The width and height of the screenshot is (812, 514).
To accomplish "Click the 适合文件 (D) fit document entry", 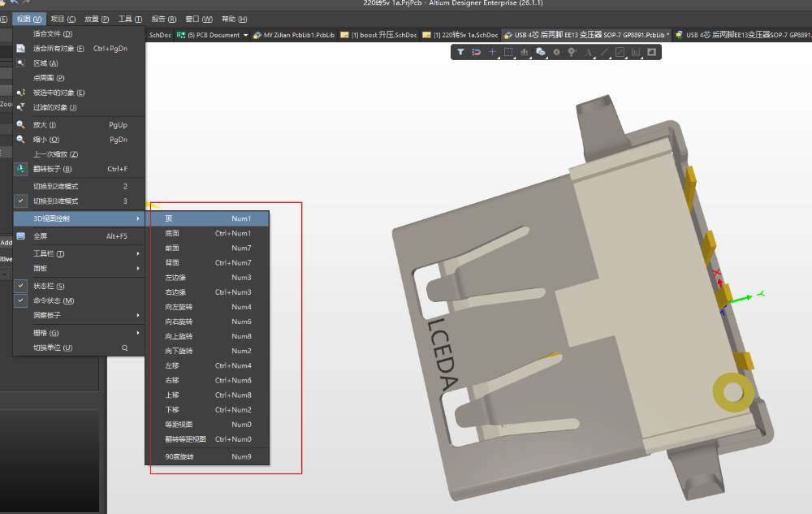I will point(79,33).
